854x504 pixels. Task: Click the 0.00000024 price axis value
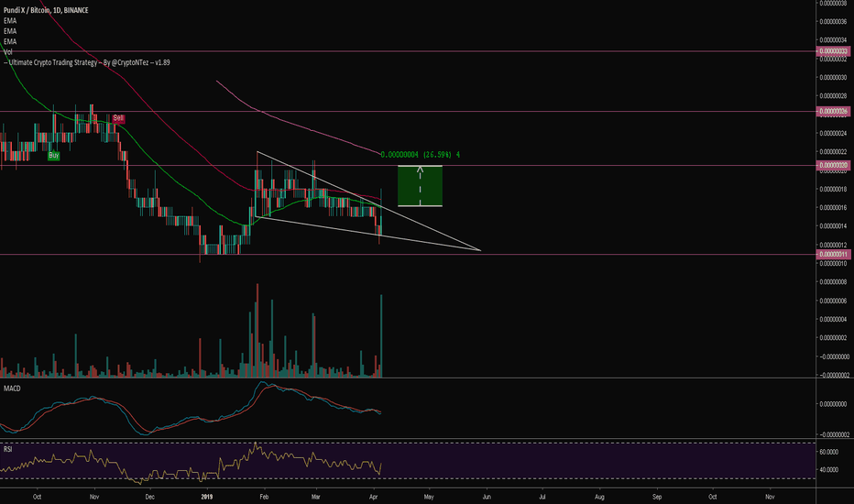click(x=833, y=134)
